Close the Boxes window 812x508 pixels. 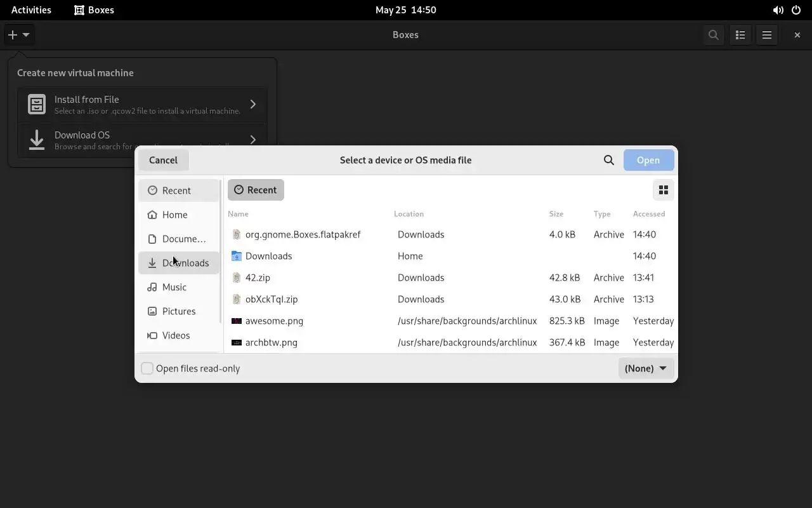(x=797, y=35)
